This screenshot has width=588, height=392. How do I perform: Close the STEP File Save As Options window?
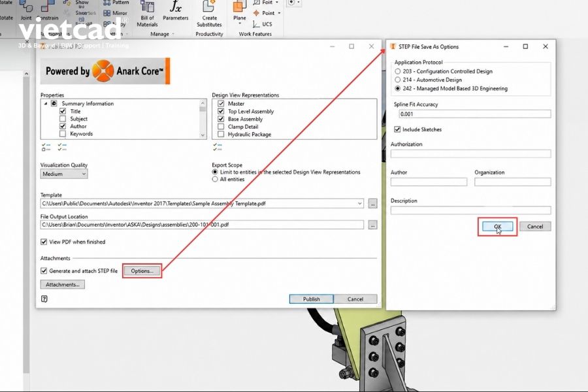point(546,46)
